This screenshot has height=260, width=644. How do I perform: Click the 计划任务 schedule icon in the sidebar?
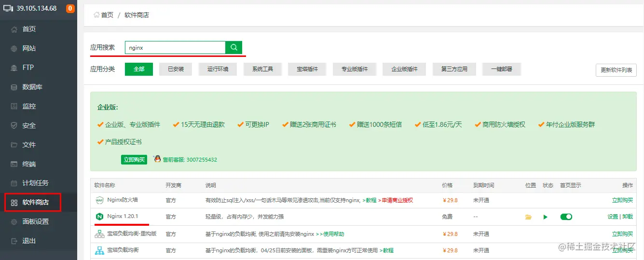point(14,183)
